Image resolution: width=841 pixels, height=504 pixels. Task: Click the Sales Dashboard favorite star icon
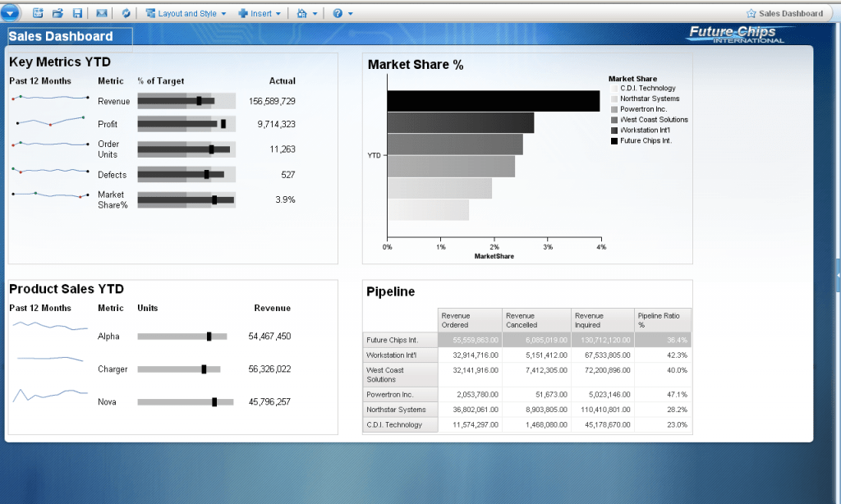click(751, 13)
